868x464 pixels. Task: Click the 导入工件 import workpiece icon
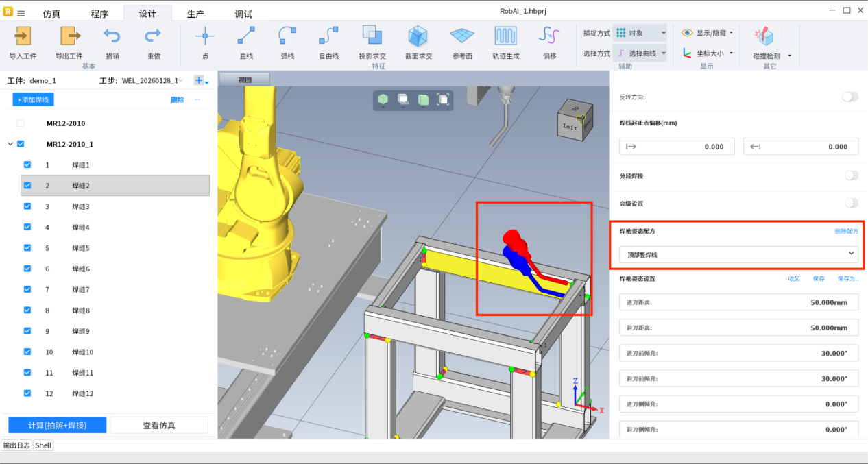pyautogui.click(x=23, y=36)
